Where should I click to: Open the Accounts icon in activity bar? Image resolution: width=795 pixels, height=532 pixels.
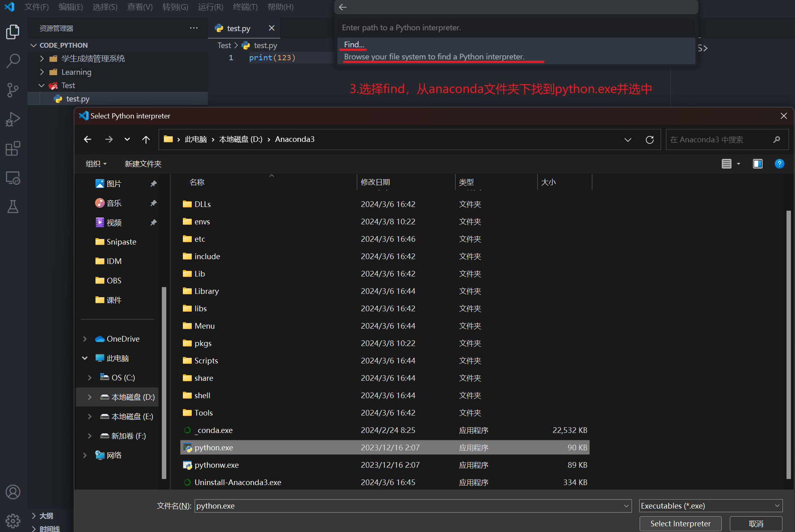click(x=13, y=492)
